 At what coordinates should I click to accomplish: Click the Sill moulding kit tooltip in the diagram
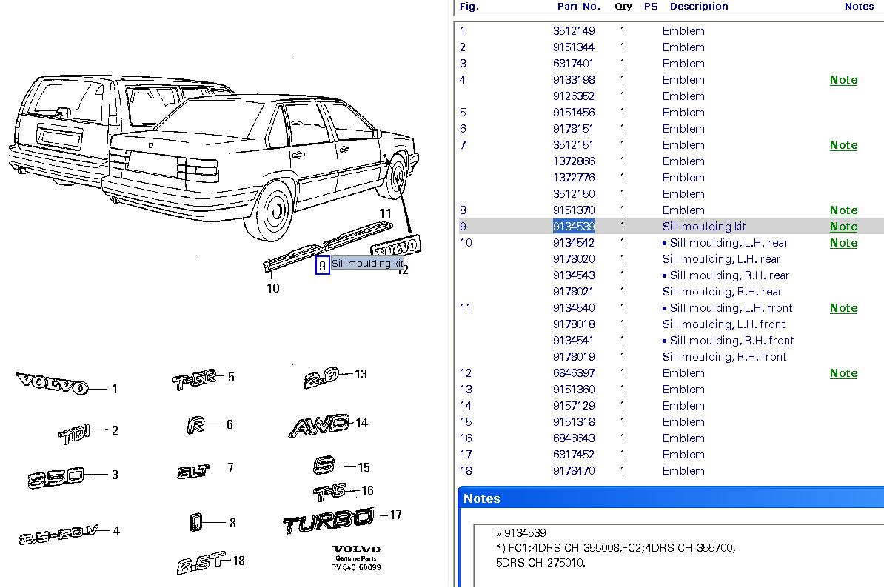click(x=367, y=264)
